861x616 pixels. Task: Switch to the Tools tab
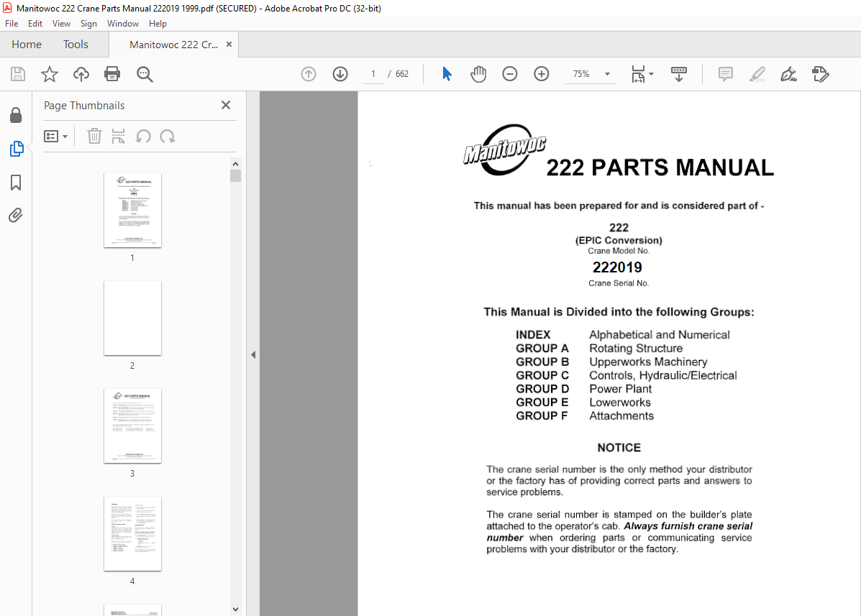tap(76, 45)
